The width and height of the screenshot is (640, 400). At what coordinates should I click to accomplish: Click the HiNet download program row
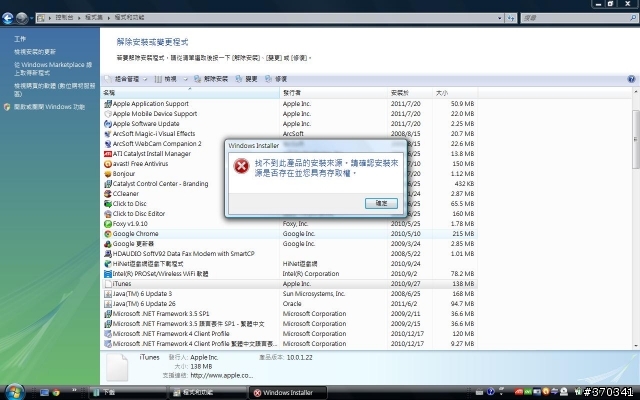click(x=289, y=264)
